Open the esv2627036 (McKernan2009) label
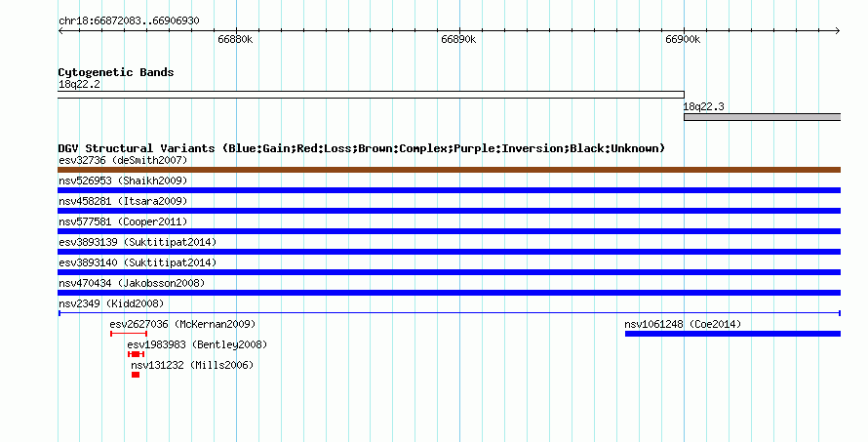The image size is (868, 442). (x=182, y=324)
